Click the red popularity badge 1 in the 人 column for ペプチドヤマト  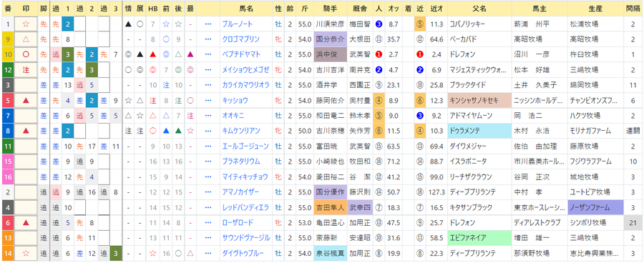[379, 54]
